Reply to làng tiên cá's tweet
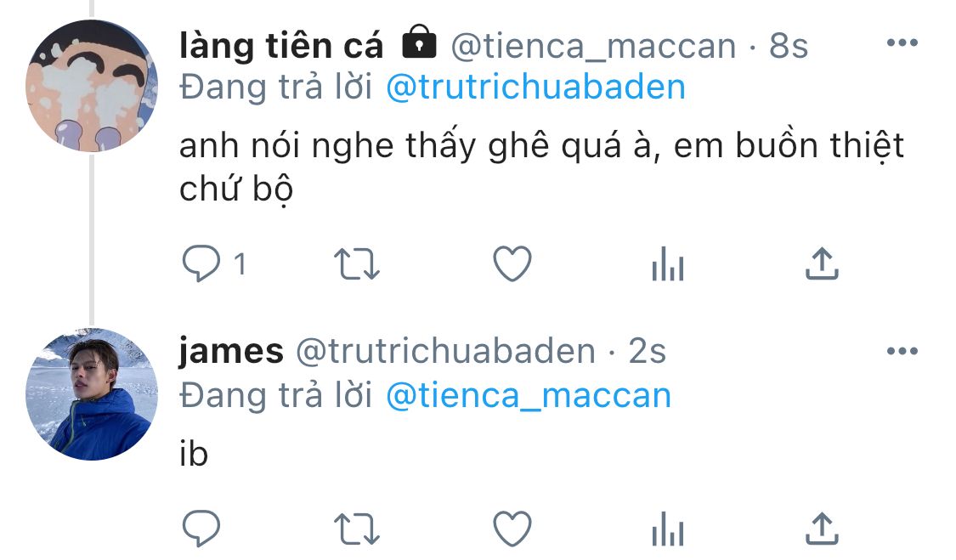 (201, 263)
